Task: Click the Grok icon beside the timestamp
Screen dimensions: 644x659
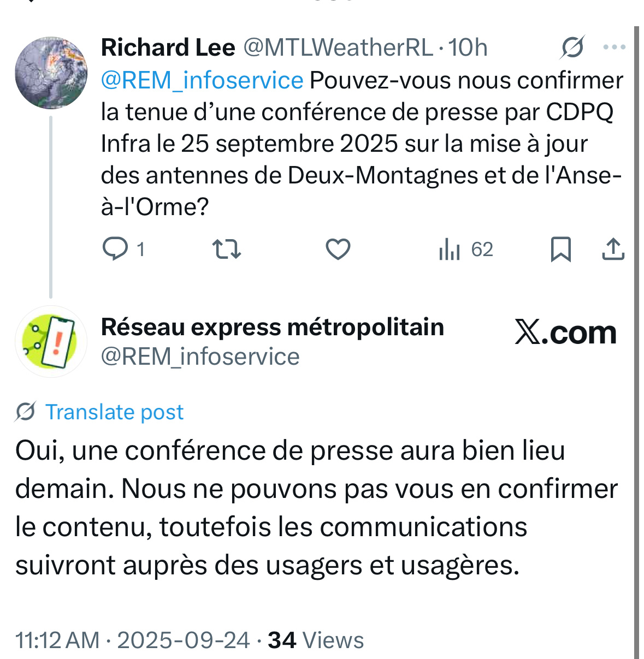Action: click(572, 48)
